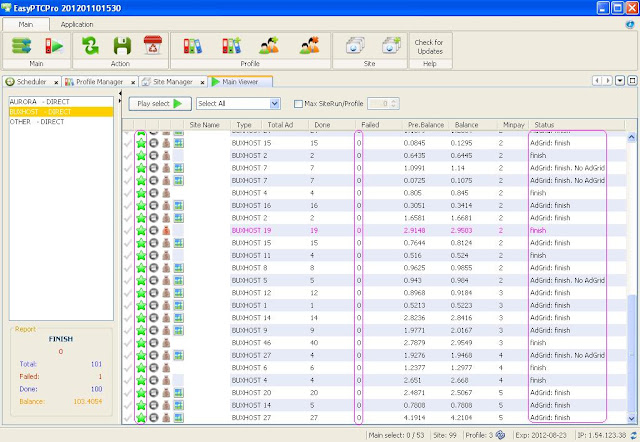The height and width of the screenshot is (442, 640).
Task: Select AURORA - DIRECT in profile list
Action: pyautogui.click(x=61, y=102)
